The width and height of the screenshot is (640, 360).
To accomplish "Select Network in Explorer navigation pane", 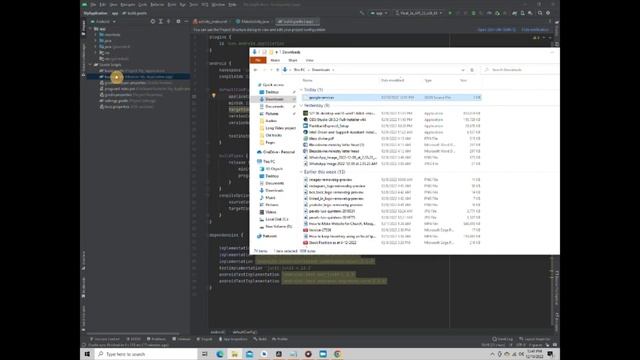I will (267, 236).
